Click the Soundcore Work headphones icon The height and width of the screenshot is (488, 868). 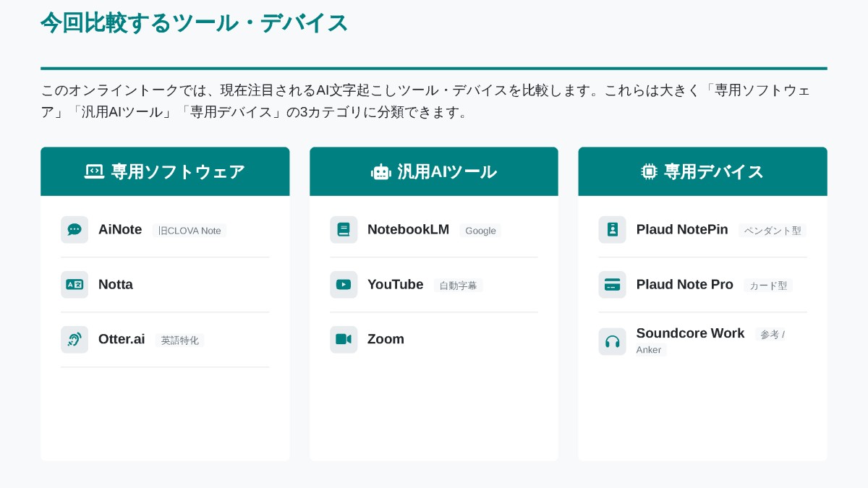point(612,341)
